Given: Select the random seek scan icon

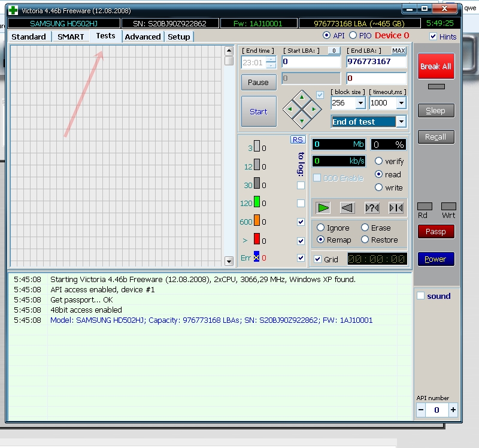Looking at the screenshot, I should (372, 208).
